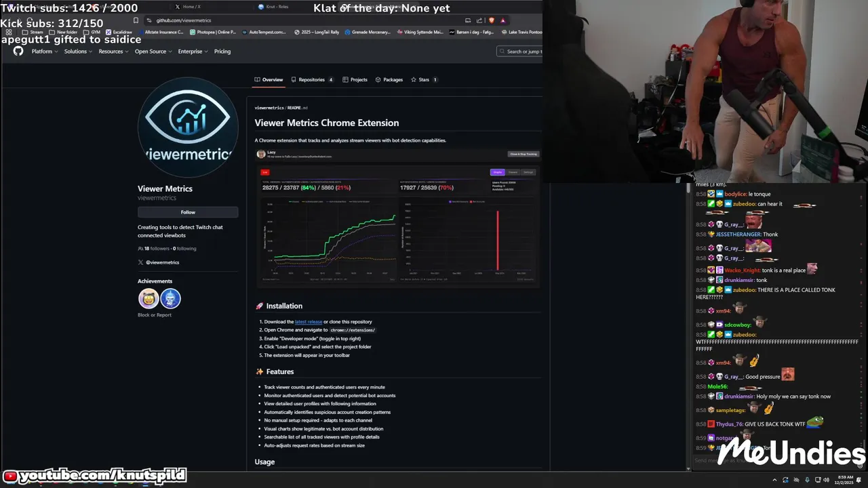
Task: Click the Viewer Metrics eye avatar
Action: coord(188,127)
